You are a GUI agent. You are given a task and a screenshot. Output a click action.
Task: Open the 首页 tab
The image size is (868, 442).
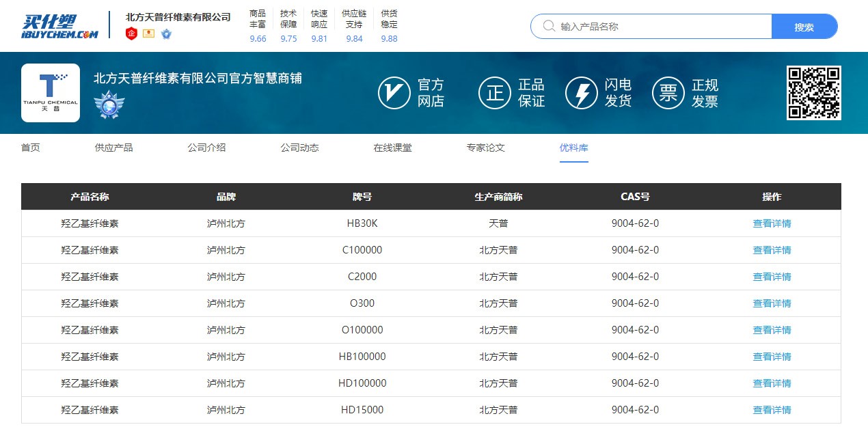[x=31, y=148]
